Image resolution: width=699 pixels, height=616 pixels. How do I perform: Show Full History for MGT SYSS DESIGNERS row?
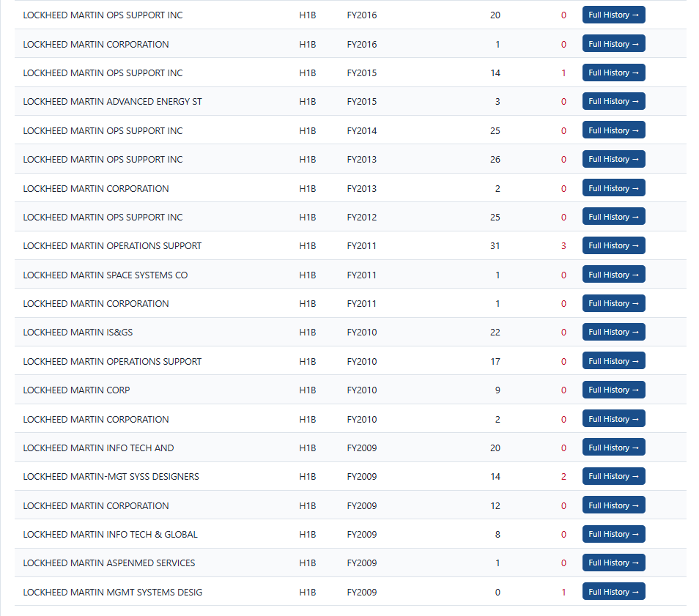(x=613, y=477)
